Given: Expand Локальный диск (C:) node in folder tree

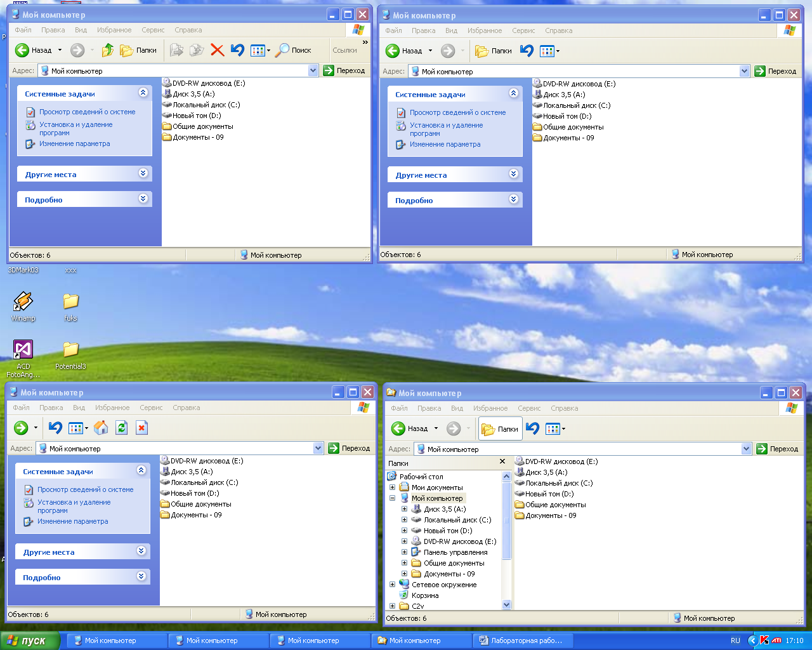Looking at the screenshot, I should (x=404, y=520).
